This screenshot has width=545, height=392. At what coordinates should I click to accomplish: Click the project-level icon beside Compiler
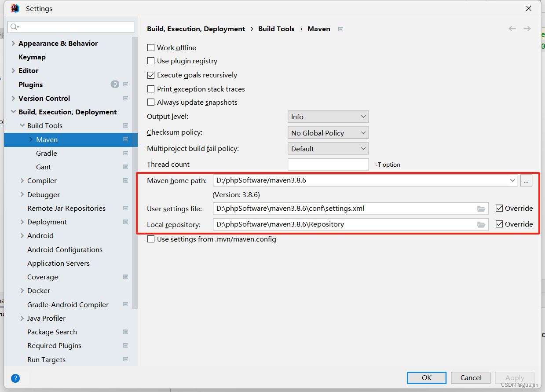[125, 180]
